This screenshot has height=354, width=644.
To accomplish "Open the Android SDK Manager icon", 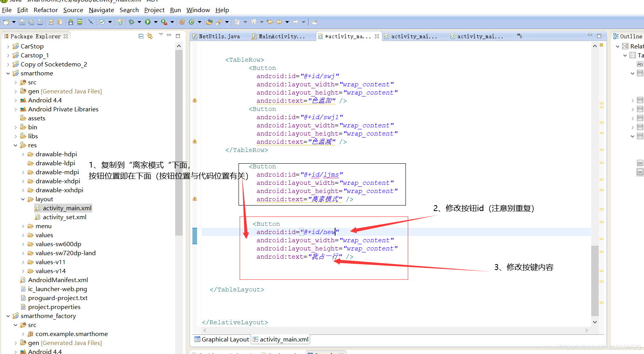I will pos(71,22).
